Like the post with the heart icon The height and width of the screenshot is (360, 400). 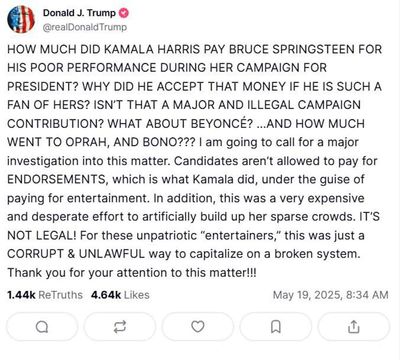pos(198,327)
